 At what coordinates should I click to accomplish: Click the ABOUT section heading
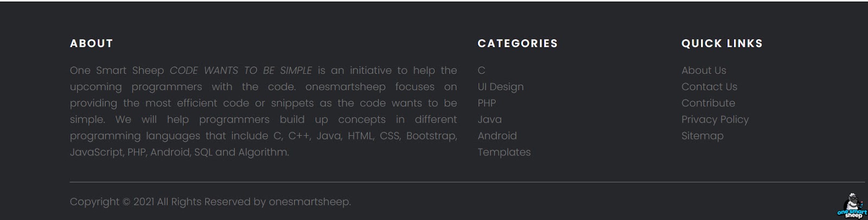[91, 43]
